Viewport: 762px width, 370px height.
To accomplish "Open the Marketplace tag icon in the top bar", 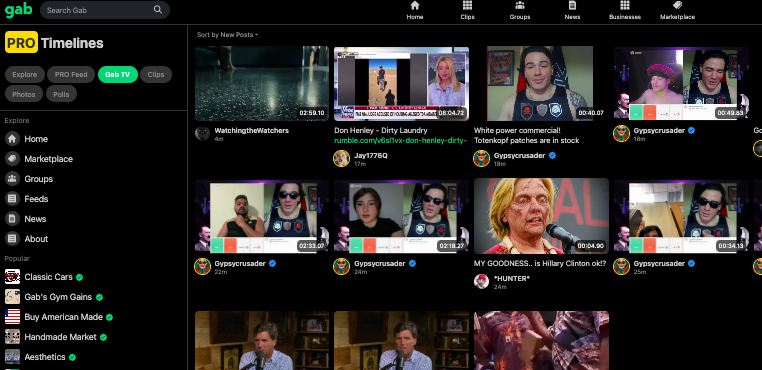I will 677,5.
